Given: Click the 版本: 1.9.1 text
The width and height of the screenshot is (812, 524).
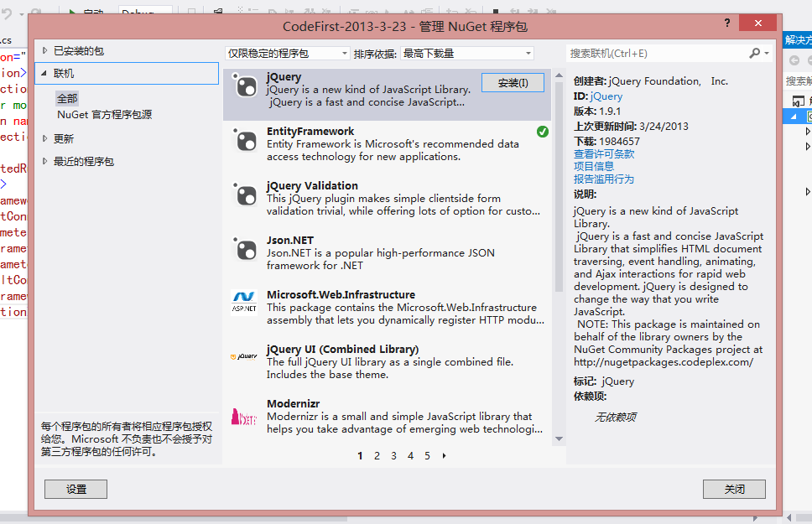Looking at the screenshot, I should tap(597, 112).
